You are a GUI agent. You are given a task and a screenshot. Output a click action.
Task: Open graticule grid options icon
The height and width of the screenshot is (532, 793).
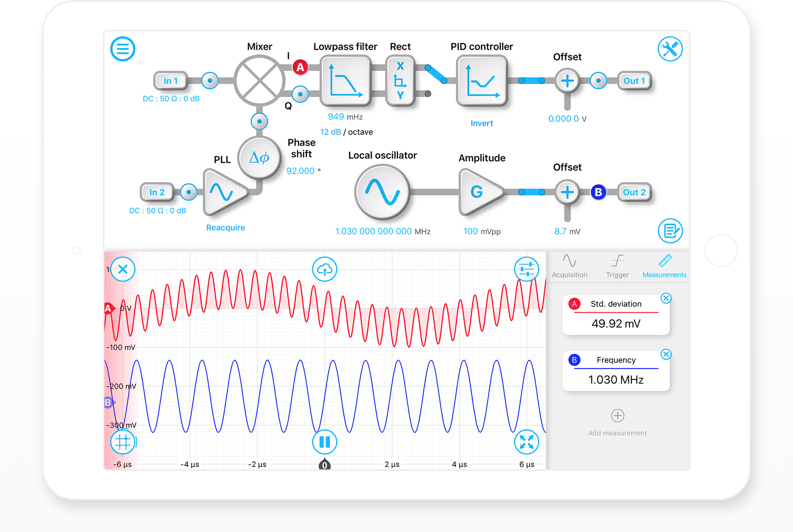point(123,442)
